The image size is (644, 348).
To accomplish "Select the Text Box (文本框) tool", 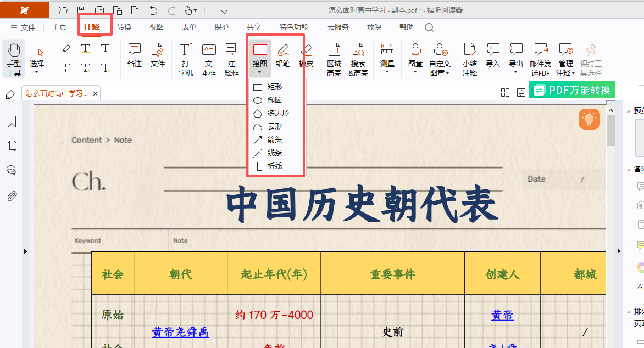I will 209,59.
